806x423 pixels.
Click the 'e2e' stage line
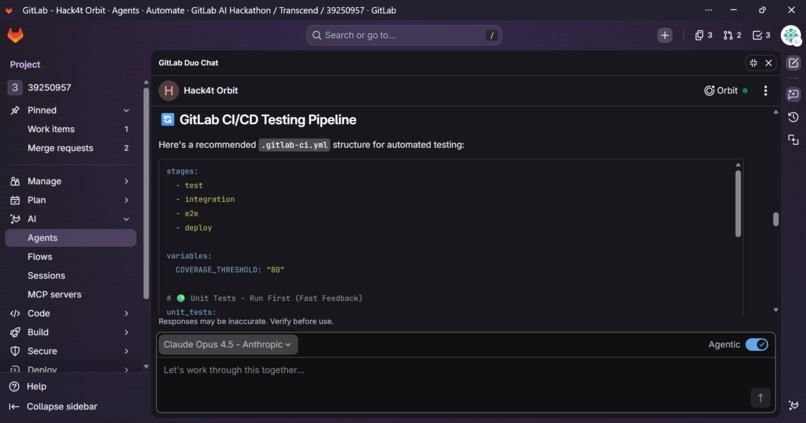(187, 213)
